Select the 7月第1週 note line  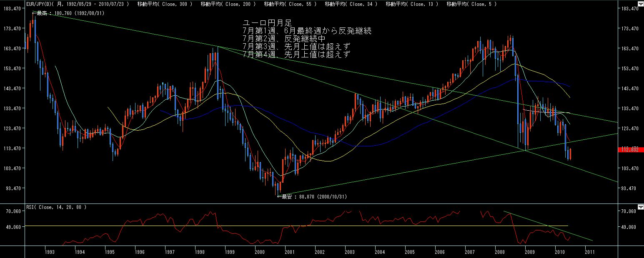tap(307, 31)
